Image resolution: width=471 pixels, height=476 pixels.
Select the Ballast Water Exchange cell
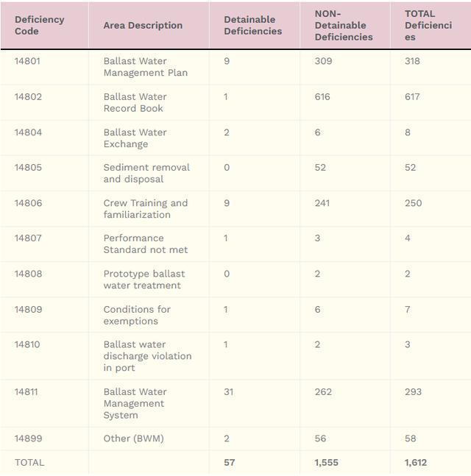click(x=135, y=138)
